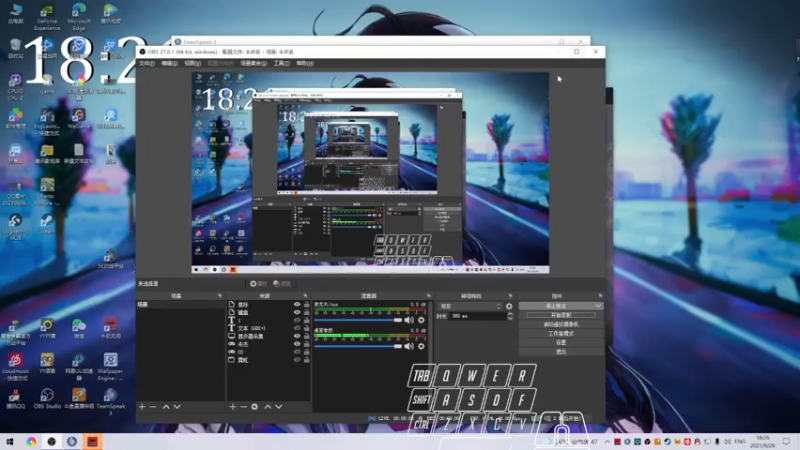This screenshot has width=800, height=450.
Task: Click the OBS icon in the taskbar
Action: click(x=52, y=441)
